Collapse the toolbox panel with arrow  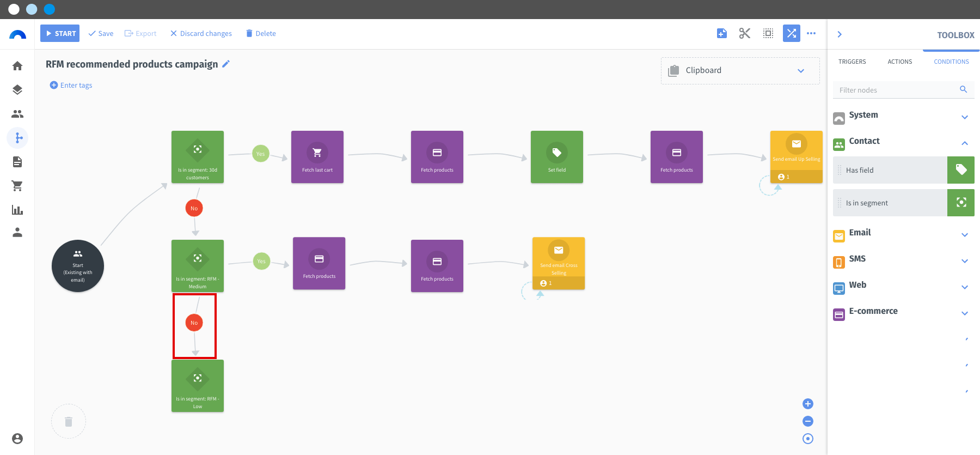pos(840,34)
